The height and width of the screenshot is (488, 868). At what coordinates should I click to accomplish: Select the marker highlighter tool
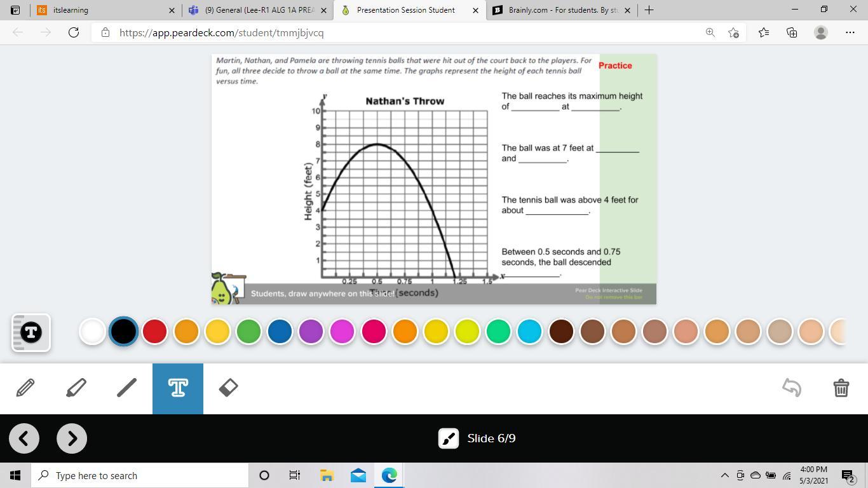click(x=76, y=388)
